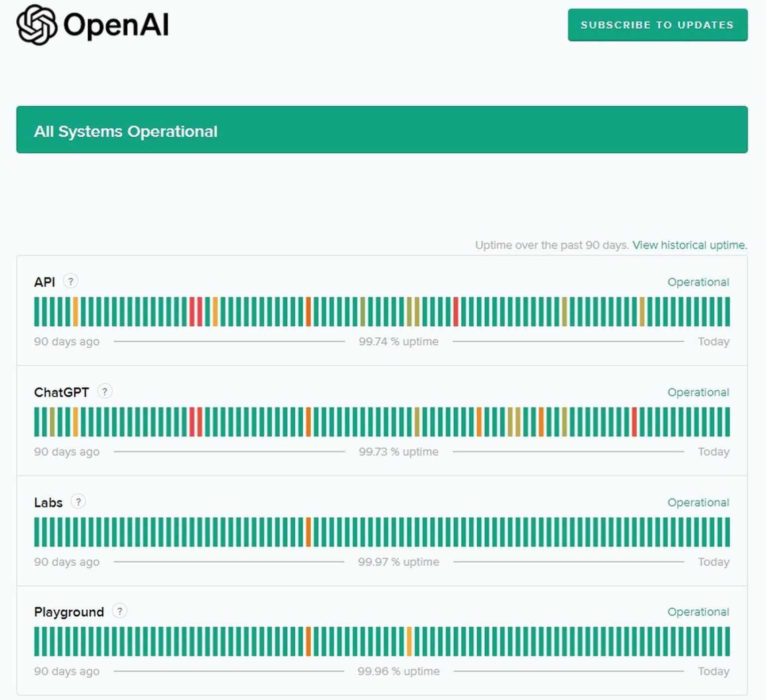Click the ChatGPT component name
This screenshot has width=766, height=700.
pyautogui.click(x=61, y=392)
